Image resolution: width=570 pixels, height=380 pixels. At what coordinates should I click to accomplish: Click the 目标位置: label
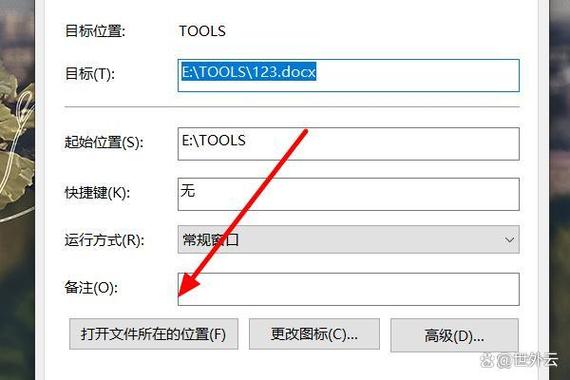point(95,31)
